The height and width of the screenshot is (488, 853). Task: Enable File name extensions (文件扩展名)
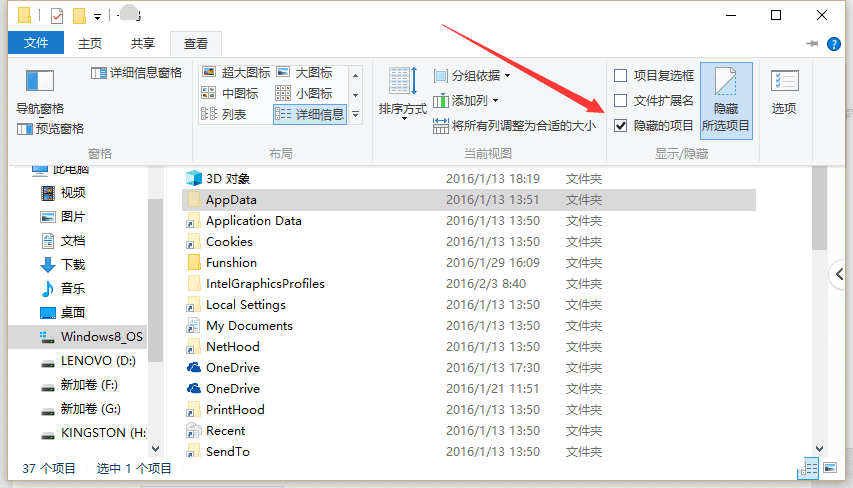[x=621, y=101]
